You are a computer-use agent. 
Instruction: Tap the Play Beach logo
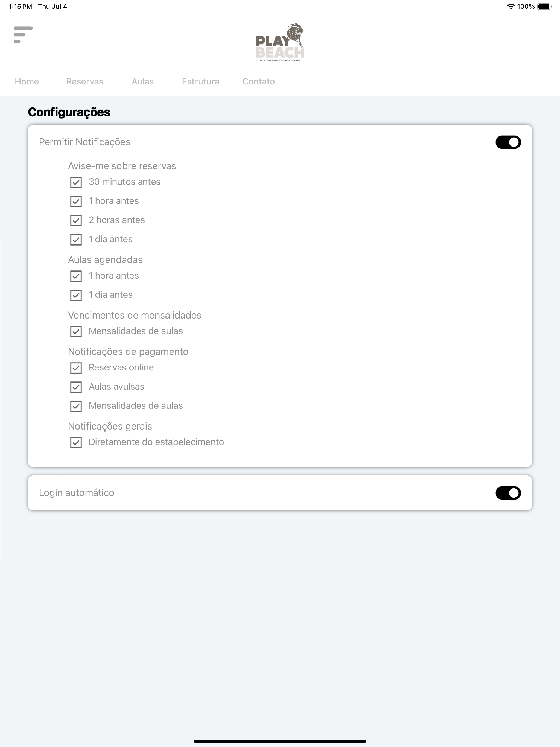coord(280,42)
